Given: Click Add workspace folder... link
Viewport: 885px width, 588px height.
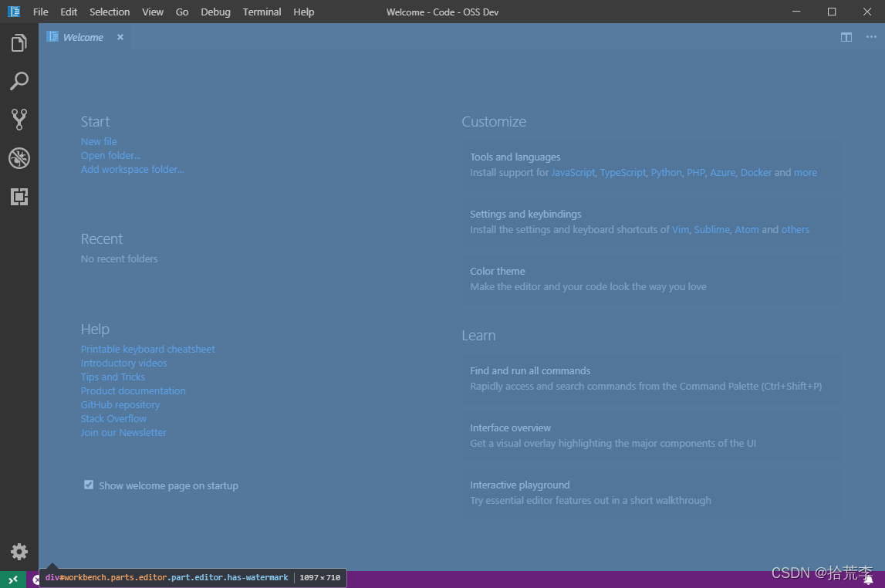Looking at the screenshot, I should tap(132, 169).
